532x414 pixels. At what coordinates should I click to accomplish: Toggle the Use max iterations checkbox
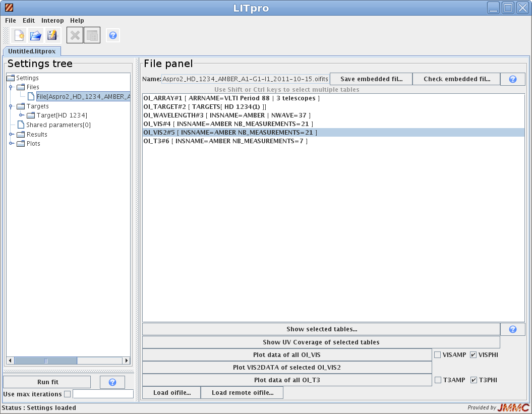(67, 394)
